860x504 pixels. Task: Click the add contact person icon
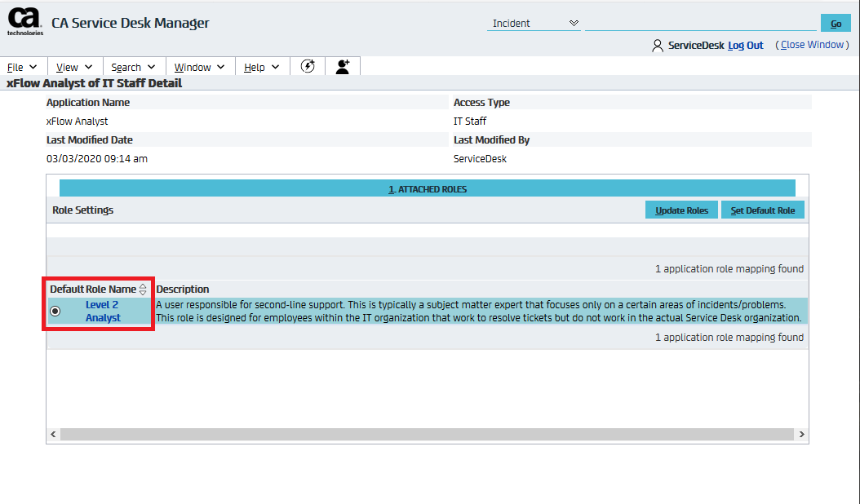click(x=343, y=67)
